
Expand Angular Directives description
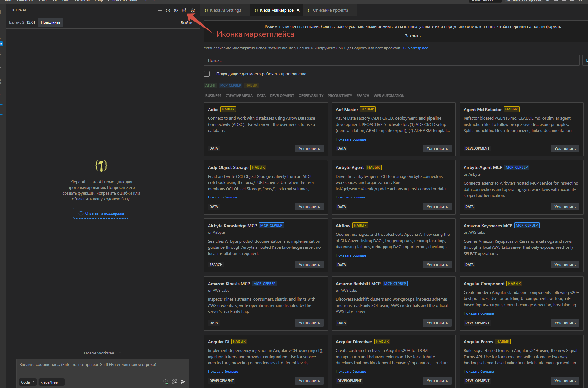click(351, 372)
